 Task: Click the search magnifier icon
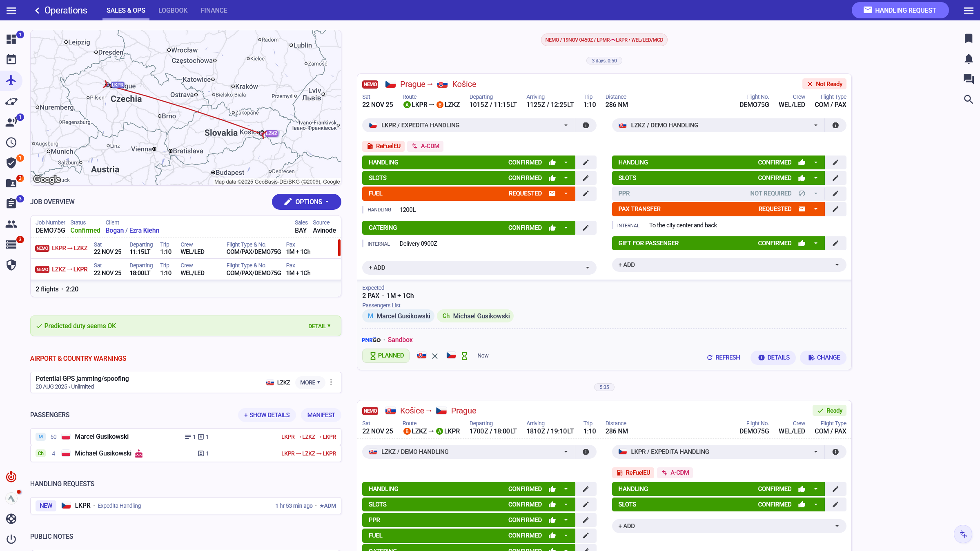click(x=969, y=99)
